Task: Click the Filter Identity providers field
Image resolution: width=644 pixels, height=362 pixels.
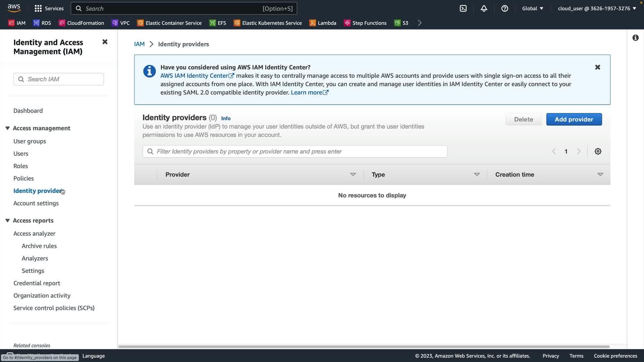Action: [x=295, y=152]
